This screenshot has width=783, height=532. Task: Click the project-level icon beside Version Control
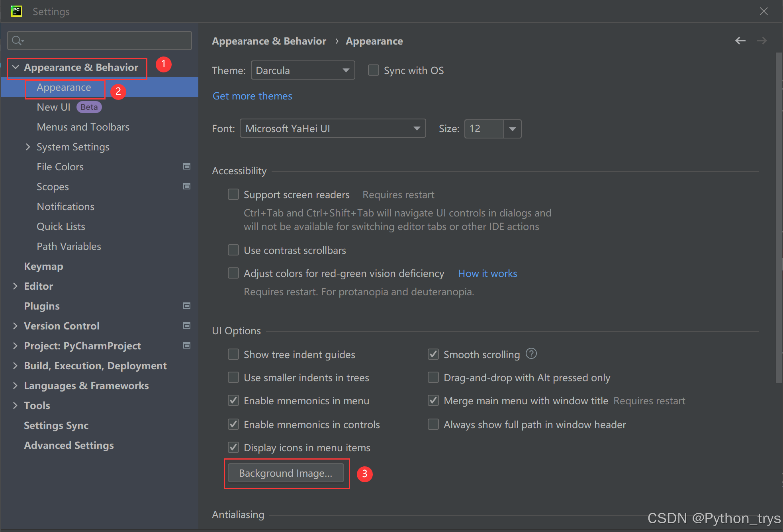[x=186, y=325]
